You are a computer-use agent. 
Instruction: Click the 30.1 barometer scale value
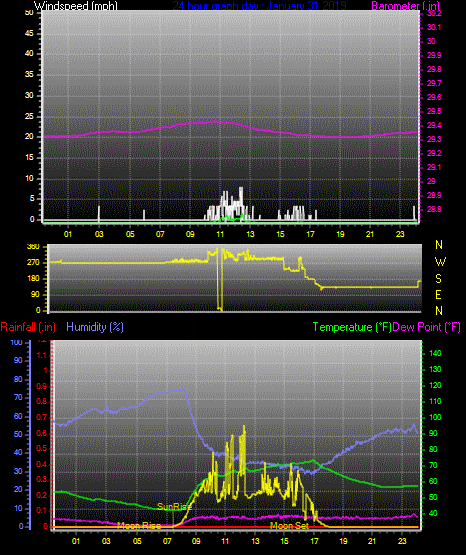coord(434,27)
